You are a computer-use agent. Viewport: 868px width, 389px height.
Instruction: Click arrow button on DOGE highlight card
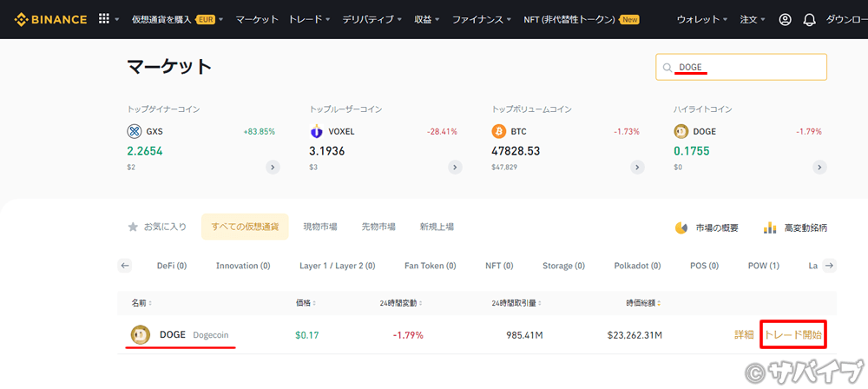pos(820,168)
